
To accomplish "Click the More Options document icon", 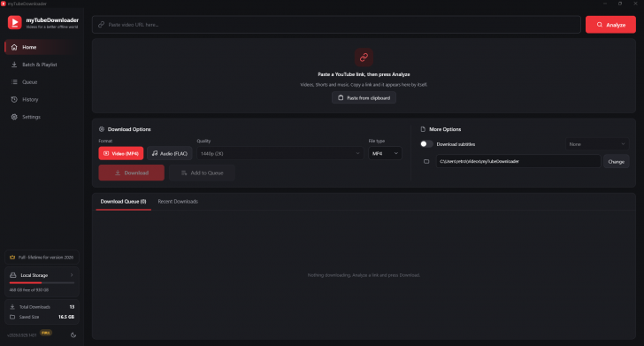I will tap(423, 129).
